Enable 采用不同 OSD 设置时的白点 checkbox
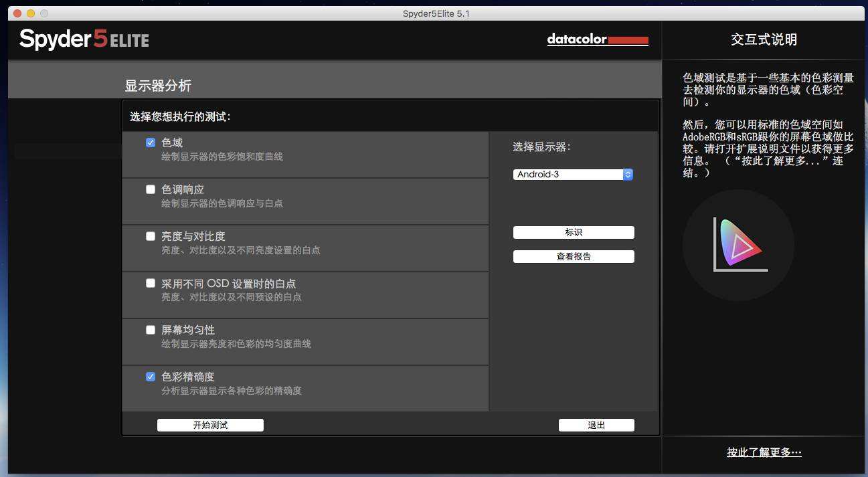This screenshot has width=868, height=477. (151, 283)
